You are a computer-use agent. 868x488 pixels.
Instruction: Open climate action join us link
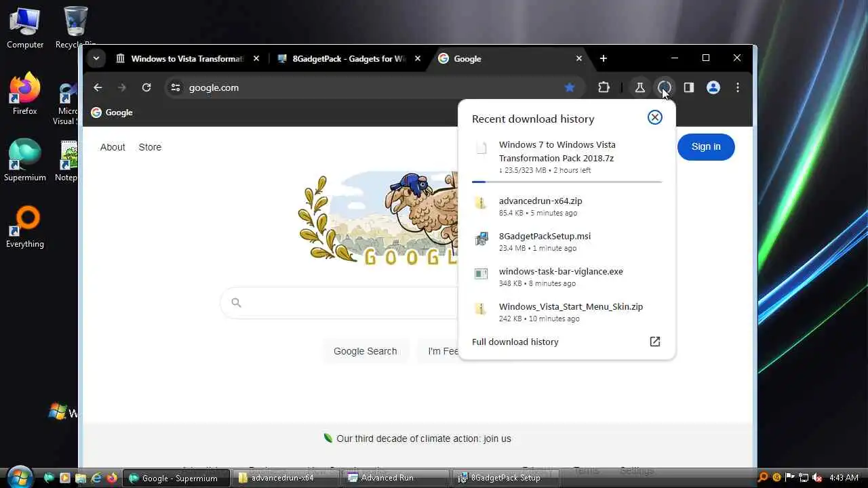(x=424, y=439)
